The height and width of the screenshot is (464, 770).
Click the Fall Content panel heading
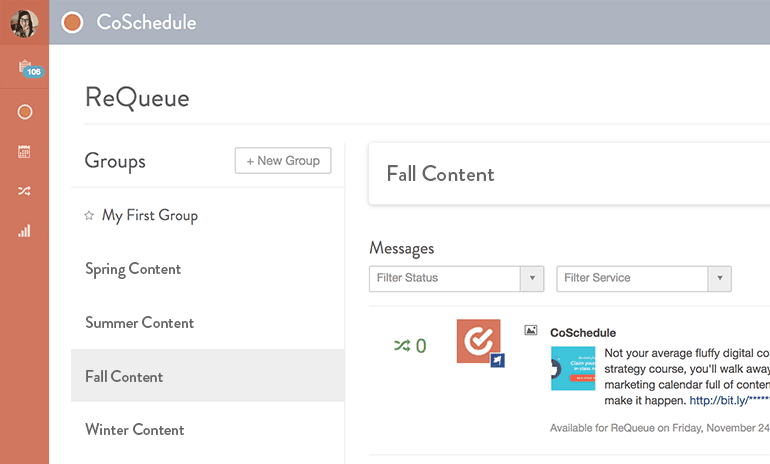[440, 174]
